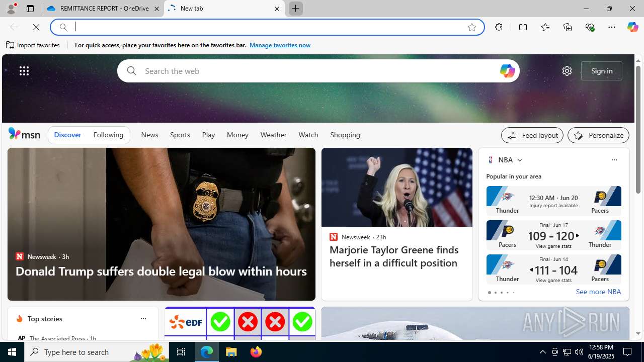
Task: View game stats for 111-104 game
Action: 553,281
